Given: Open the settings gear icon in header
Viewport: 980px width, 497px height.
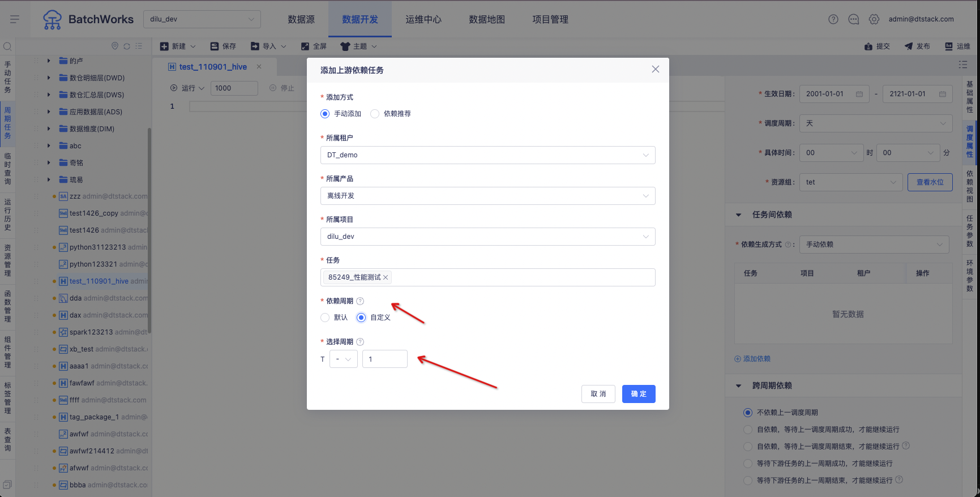Looking at the screenshot, I should point(874,19).
